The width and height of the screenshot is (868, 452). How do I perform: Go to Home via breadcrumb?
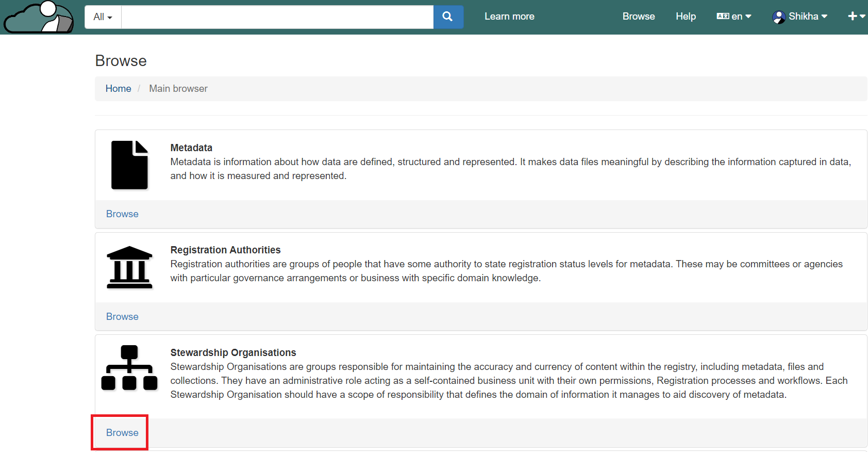tap(118, 89)
